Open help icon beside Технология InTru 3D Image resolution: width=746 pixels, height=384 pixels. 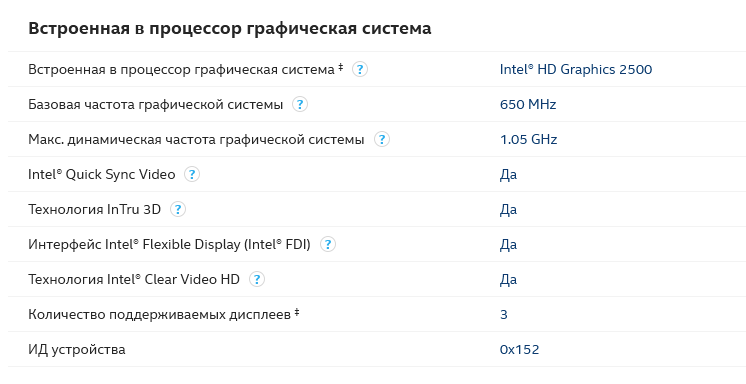pos(178,209)
